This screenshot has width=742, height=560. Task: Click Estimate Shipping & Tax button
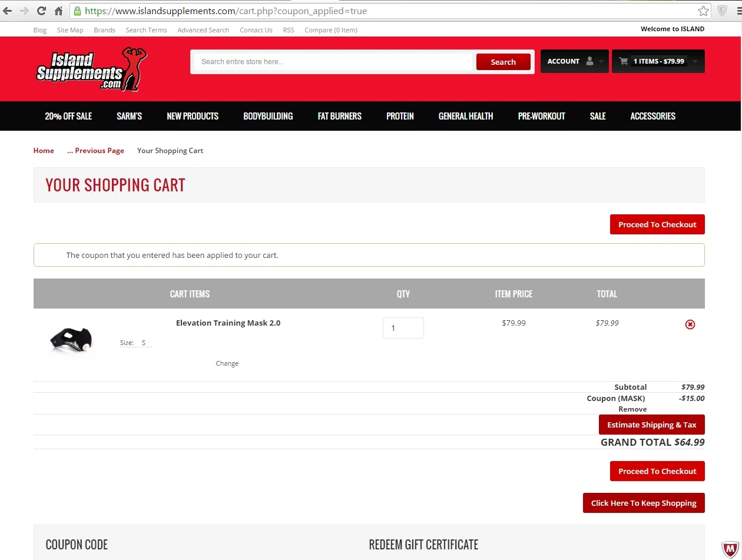click(652, 425)
